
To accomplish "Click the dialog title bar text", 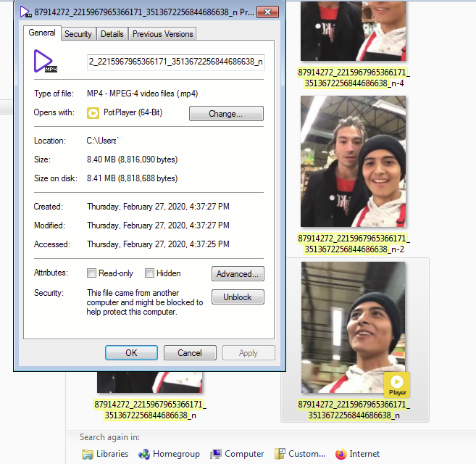I will pos(144,12).
